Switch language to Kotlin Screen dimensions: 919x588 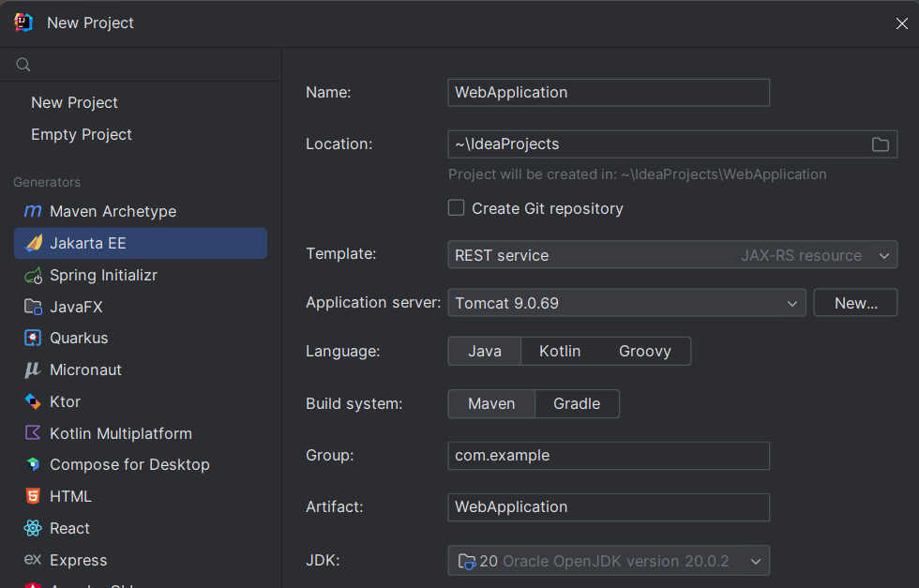(x=560, y=351)
